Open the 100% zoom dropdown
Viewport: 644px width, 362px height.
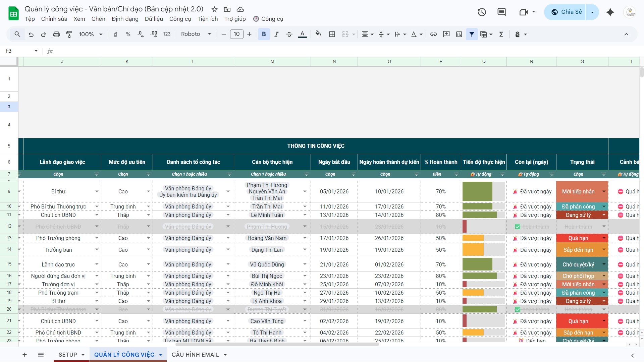pyautogui.click(x=91, y=34)
